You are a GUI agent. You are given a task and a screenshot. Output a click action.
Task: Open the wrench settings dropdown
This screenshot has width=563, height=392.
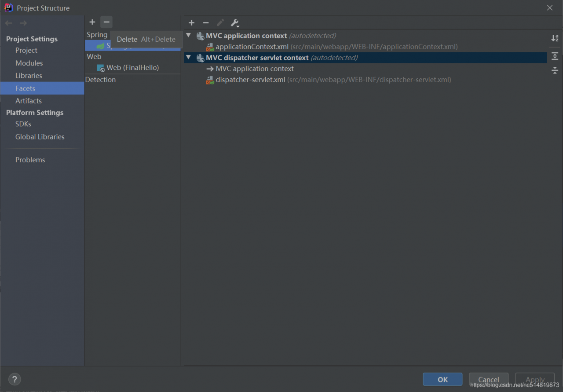click(x=235, y=23)
